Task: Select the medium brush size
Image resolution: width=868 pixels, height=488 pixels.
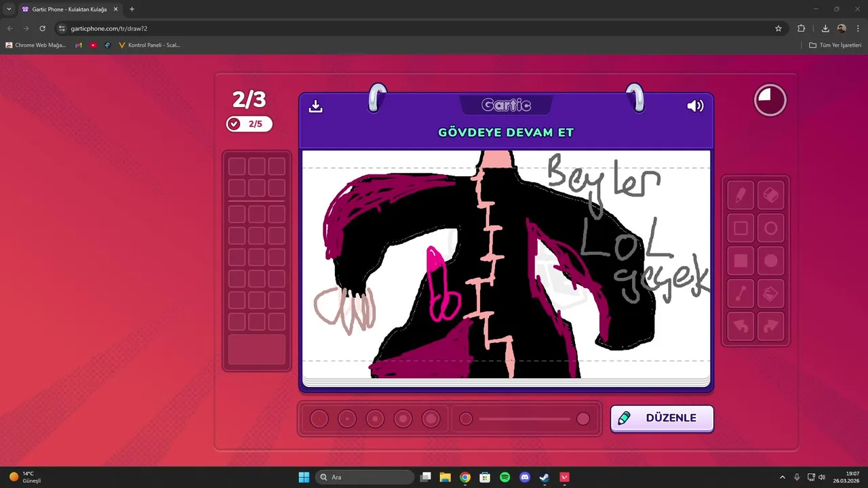Action: tap(375, 419)
